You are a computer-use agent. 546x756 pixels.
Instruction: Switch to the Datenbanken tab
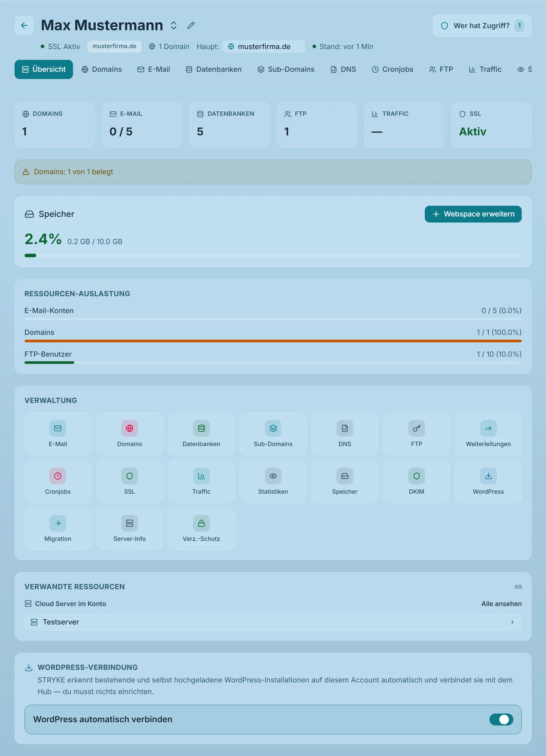click(213, 69)
